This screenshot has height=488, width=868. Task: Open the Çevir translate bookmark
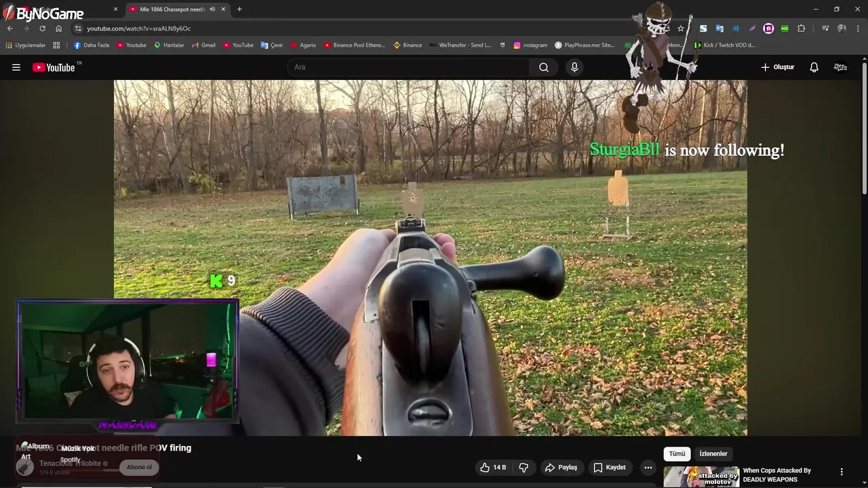[x=272, y=45]
